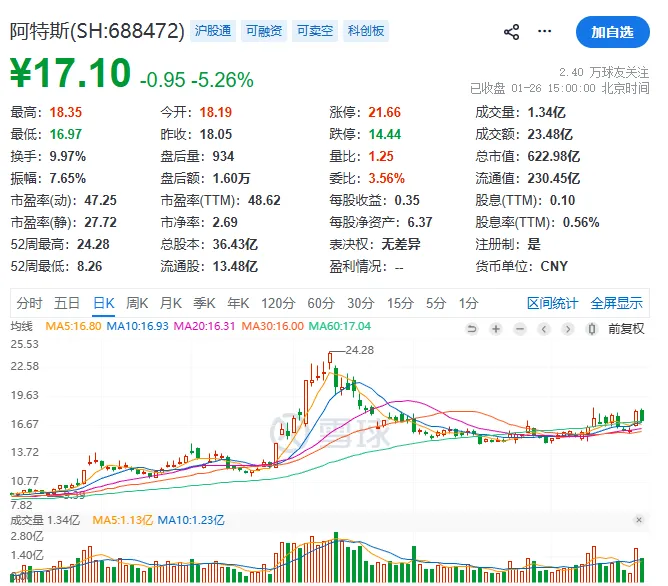Click the 24.28 peak label on chart

coord(360,350)
